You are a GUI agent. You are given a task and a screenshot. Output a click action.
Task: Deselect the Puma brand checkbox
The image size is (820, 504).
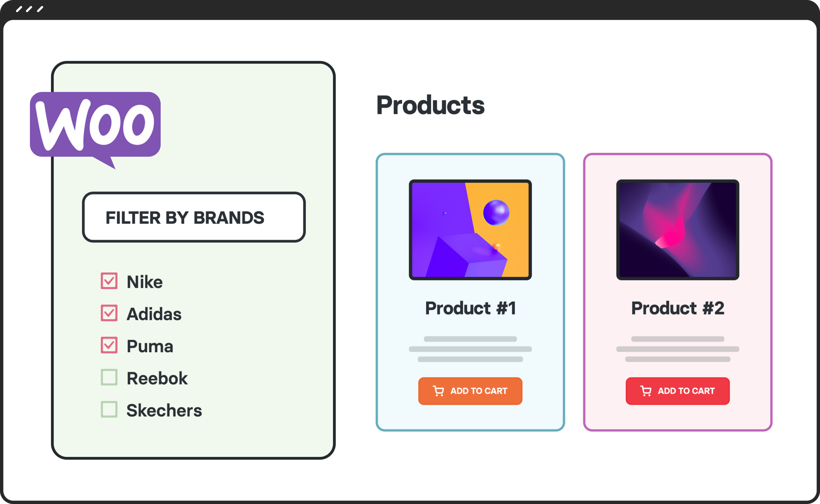(109, 345)
